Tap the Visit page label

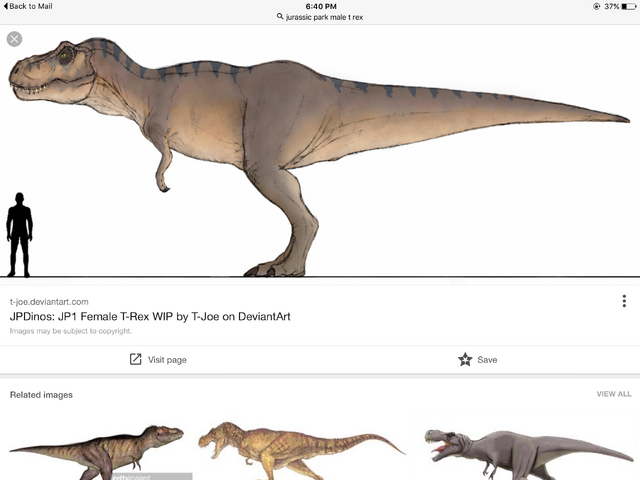(x=167, y=360)
